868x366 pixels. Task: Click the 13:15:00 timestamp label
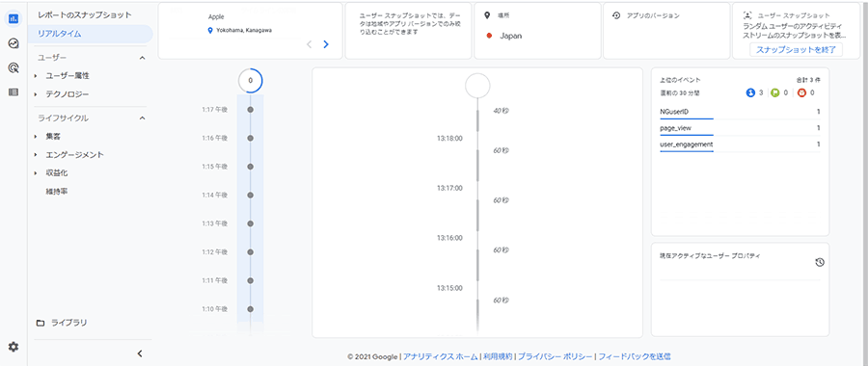point(448,288)
